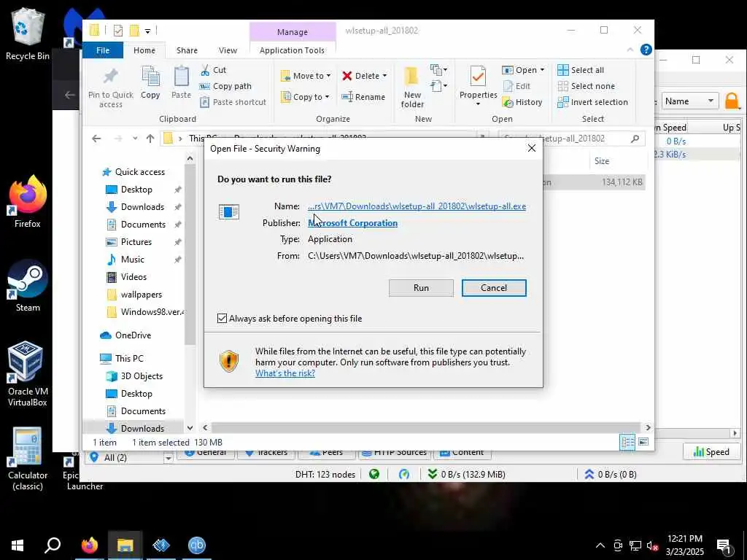The height and width of the screenshot is (560, 747).
Task: Click Invert selection in the ribbon
Action: coord(592,102)
